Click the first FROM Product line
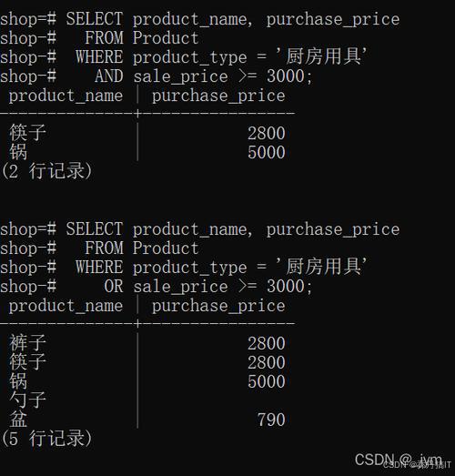Screen dimensions: 455x476 pyautogui.click(x=142, y=37)
